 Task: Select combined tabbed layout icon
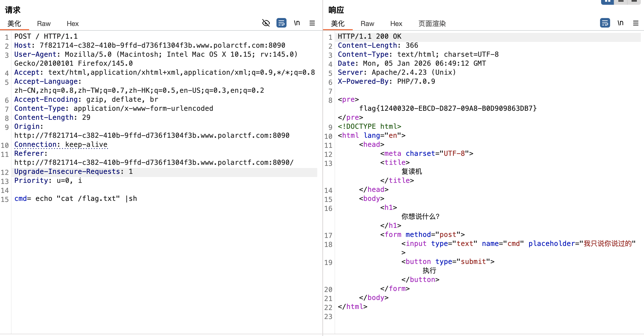pos(634,2)
